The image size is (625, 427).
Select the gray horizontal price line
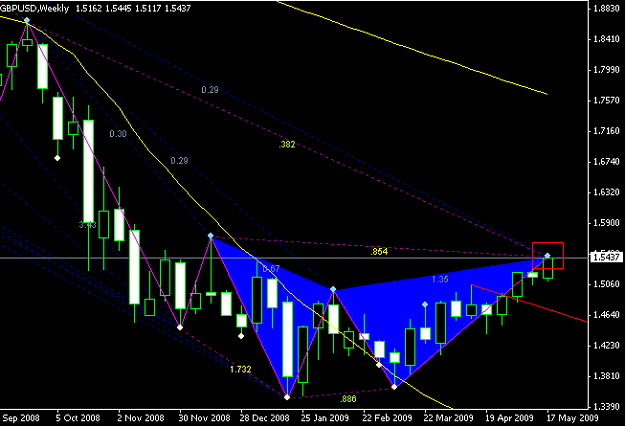294,258
